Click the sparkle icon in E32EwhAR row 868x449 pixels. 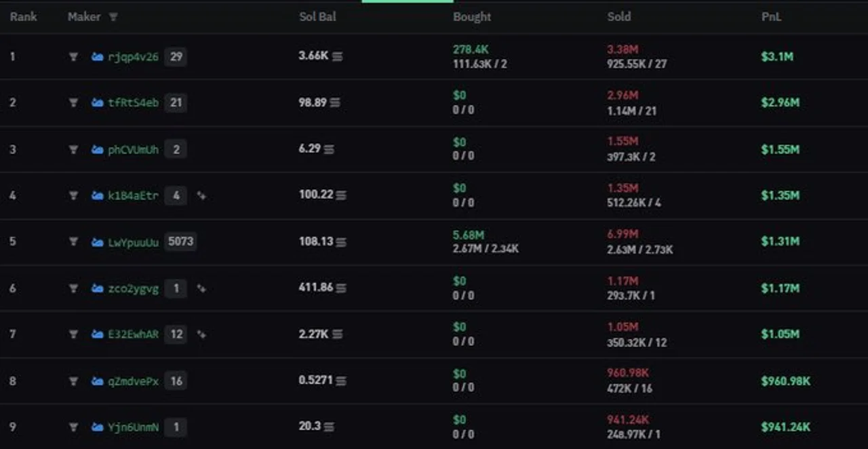click(x=201, y=334)
